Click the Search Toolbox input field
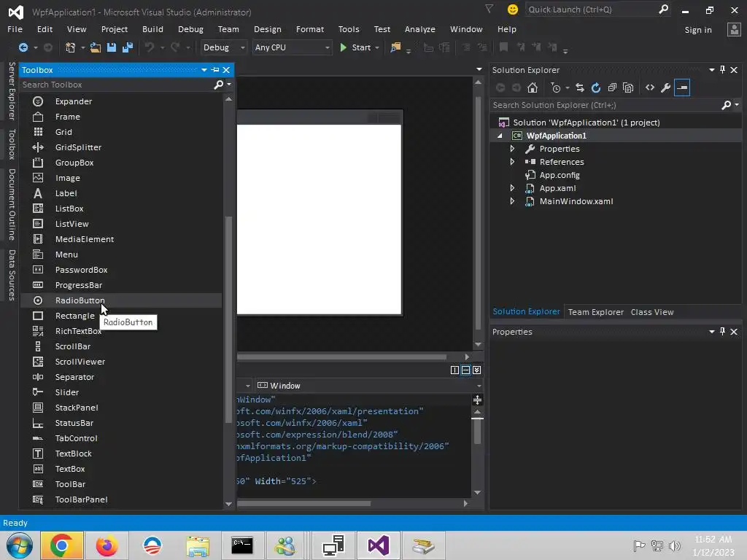 pyautogui.click(x=116, y=85)
